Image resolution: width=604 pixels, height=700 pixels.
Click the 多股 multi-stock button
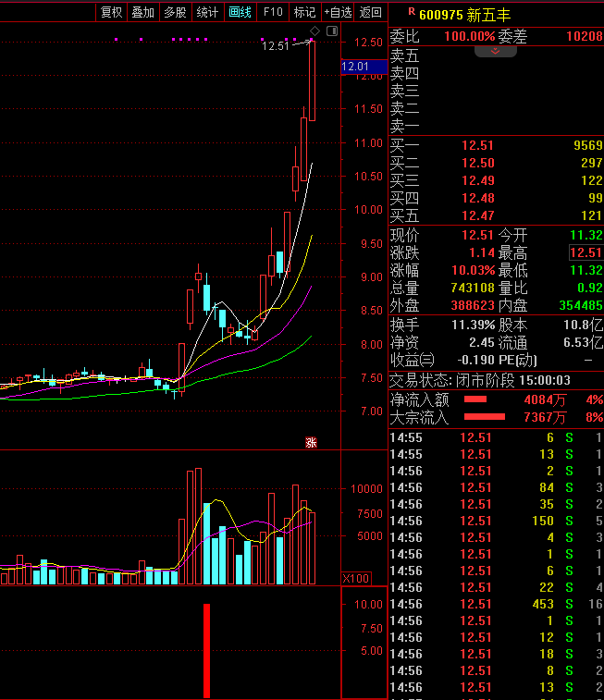coord(175,12)
